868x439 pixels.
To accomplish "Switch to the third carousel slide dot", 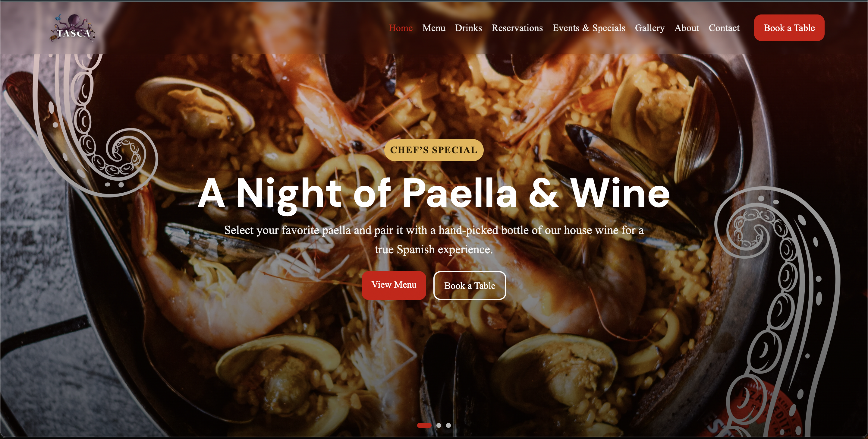I will tap(448, 425).
